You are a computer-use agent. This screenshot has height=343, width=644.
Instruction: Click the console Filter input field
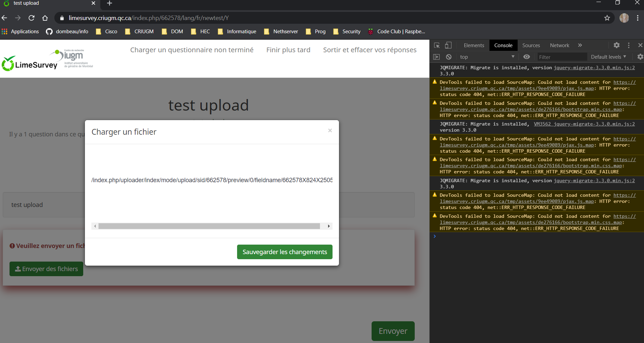pyautogui.click(x=561, y=57)
